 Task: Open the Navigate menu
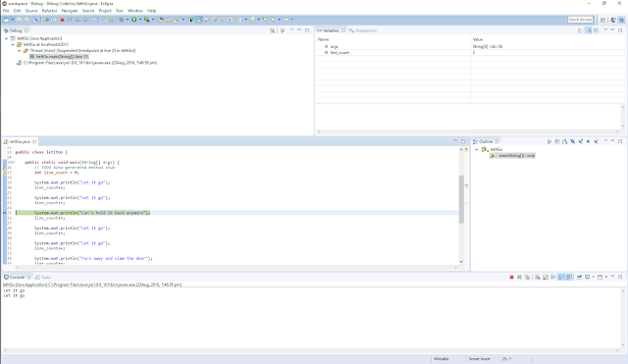(70, 11)
